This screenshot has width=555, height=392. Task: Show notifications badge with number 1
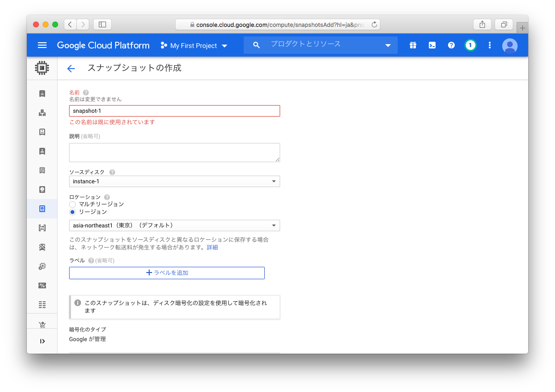[471, 45]
